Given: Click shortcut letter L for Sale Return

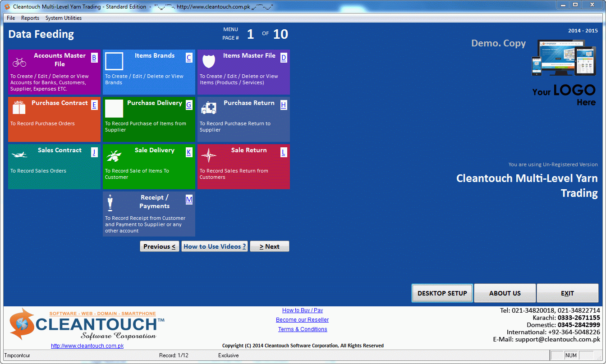Looking at the screenshot, I should [283, 152].
